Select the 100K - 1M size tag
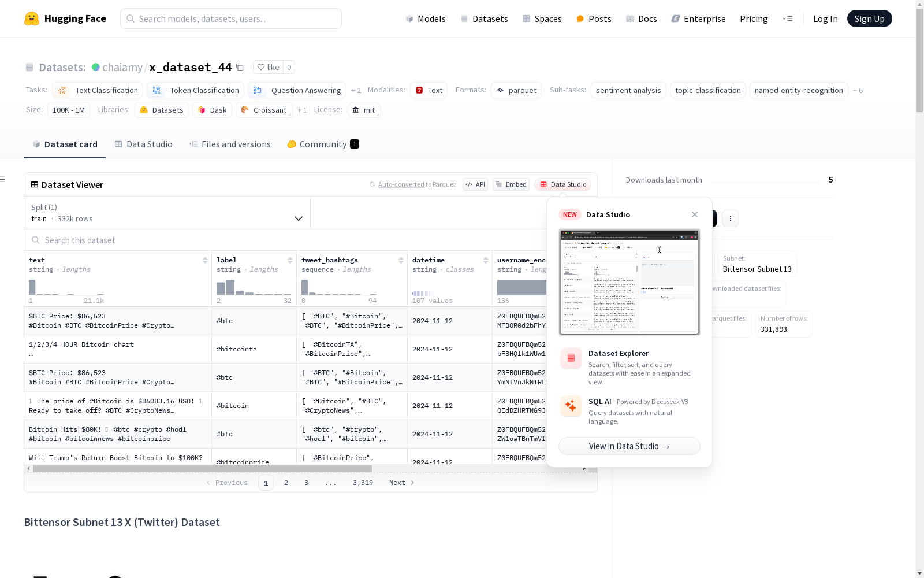This screenshot has width=924, height=578. click(69, 110)
